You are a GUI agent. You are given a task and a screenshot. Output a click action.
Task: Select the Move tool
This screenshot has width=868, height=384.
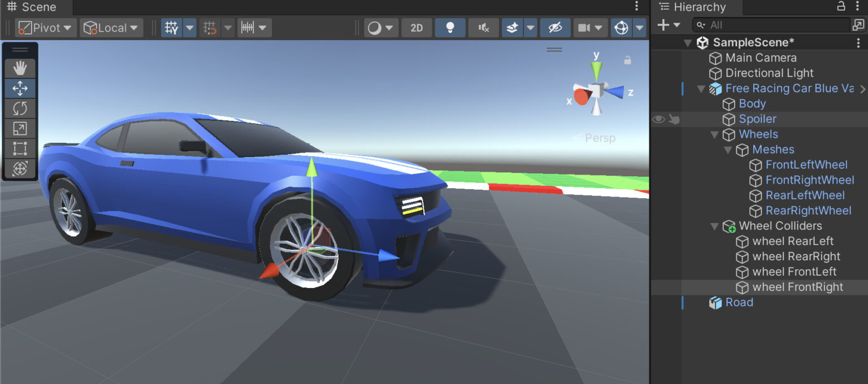pos(20,88)
